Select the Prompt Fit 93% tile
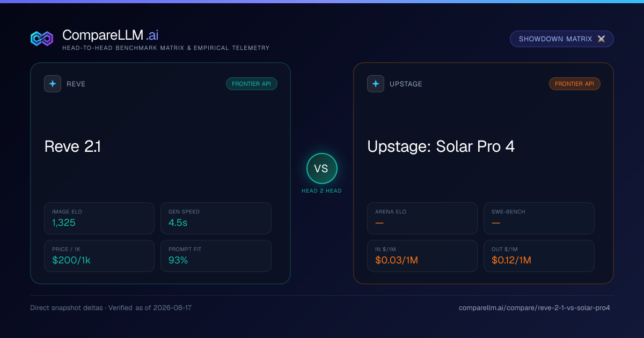Image resolution: width=644 pixels, height=338 pixels. (x=216, y=256)
